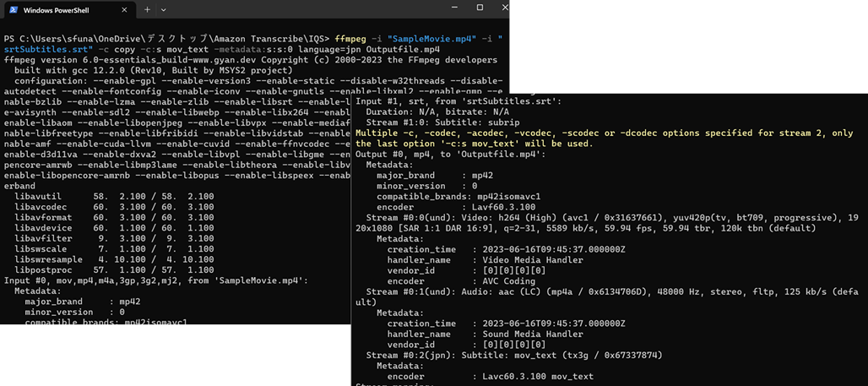Image resolution: width=868 pixels, height=386 pixels.
Task: Click the 'configuration: --enable-gpl' line
Action: click(258, 80)
